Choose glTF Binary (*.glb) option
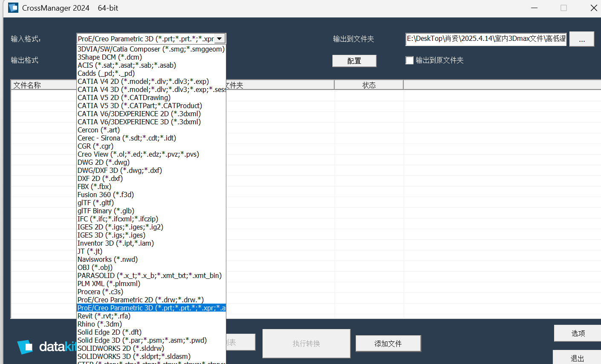Viewport: 601px width, 364px height. 106,211
